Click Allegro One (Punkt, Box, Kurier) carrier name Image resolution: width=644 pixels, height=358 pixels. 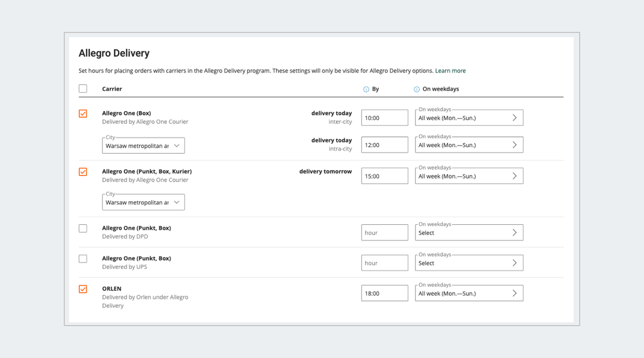click(147, 172)
